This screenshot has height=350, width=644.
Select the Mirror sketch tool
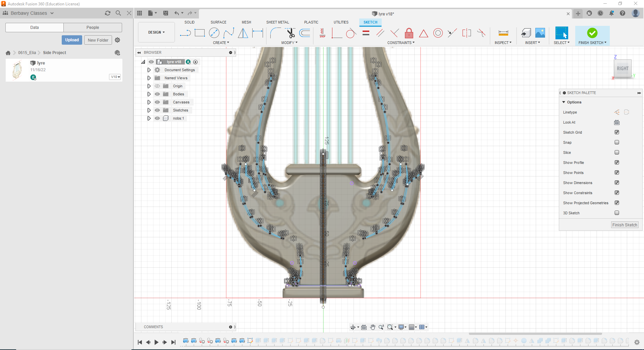click(243, 33)
